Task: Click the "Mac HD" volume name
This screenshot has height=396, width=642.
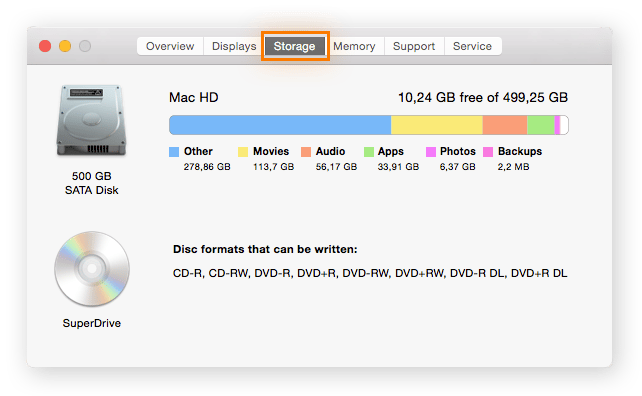Action: (194, 97)
